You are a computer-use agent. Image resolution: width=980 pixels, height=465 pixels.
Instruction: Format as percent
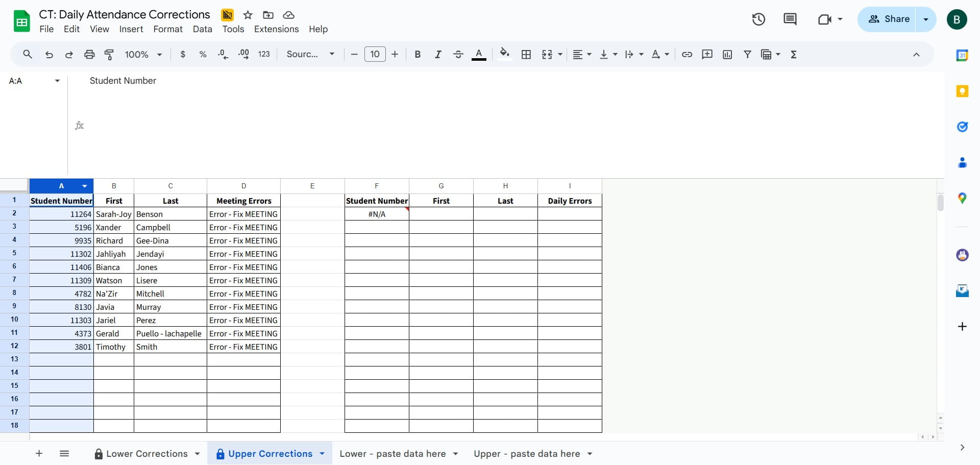coord(203,54)
